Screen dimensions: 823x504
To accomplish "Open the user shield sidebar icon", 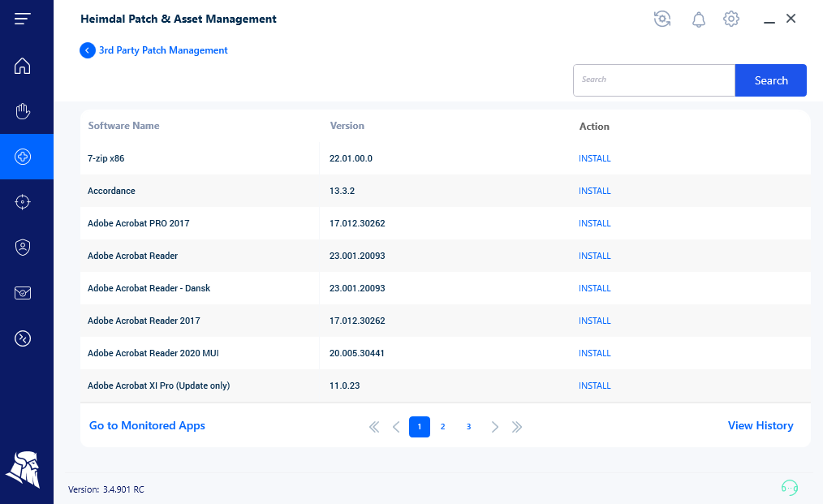I will 23,248.
